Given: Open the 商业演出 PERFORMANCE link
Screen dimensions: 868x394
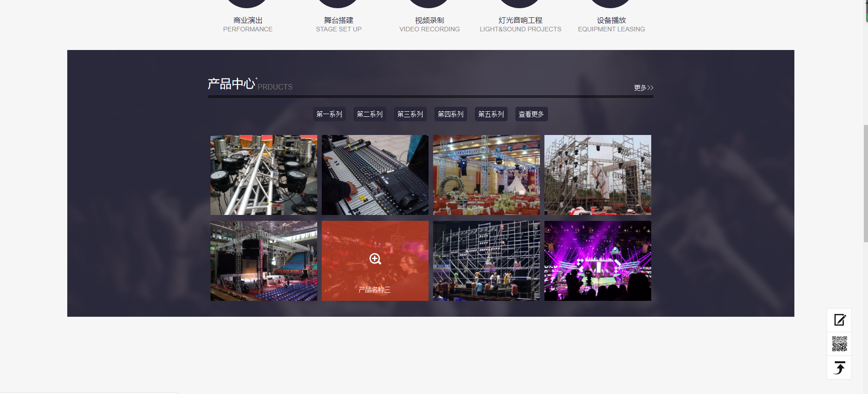Looking at the screenshot, I should point(248,25).
